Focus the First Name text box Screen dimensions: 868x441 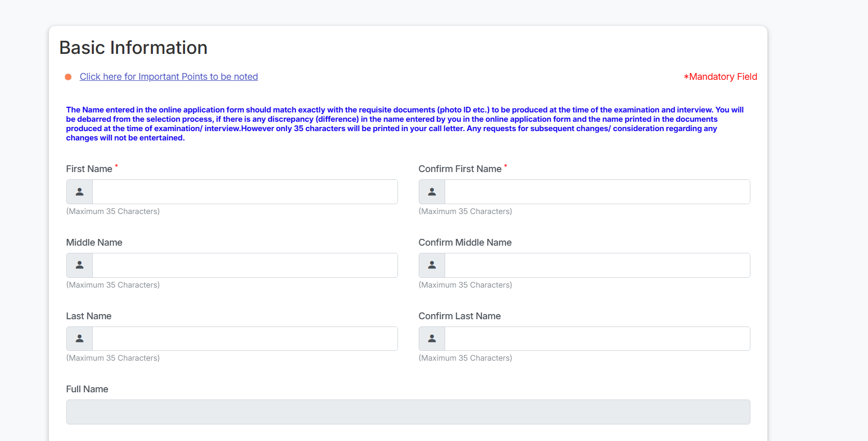click(245, 192)
